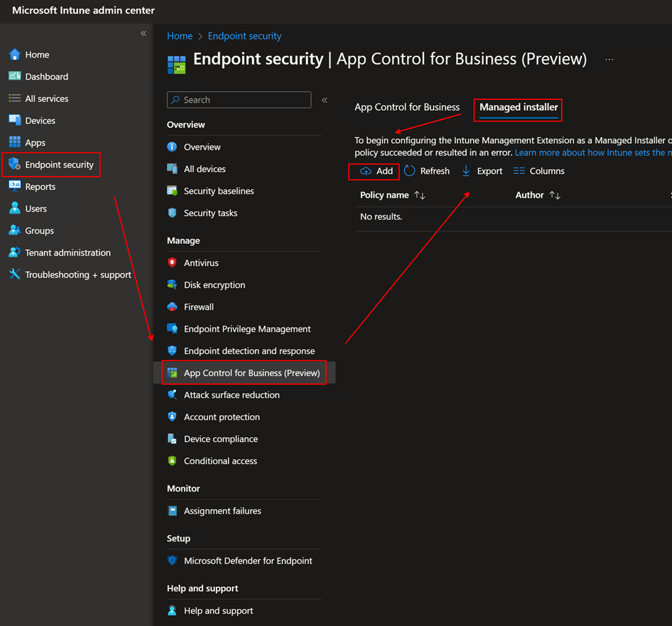Click the Apps grid icon
This screenshot has height=626, width=672.
point(15,142)
